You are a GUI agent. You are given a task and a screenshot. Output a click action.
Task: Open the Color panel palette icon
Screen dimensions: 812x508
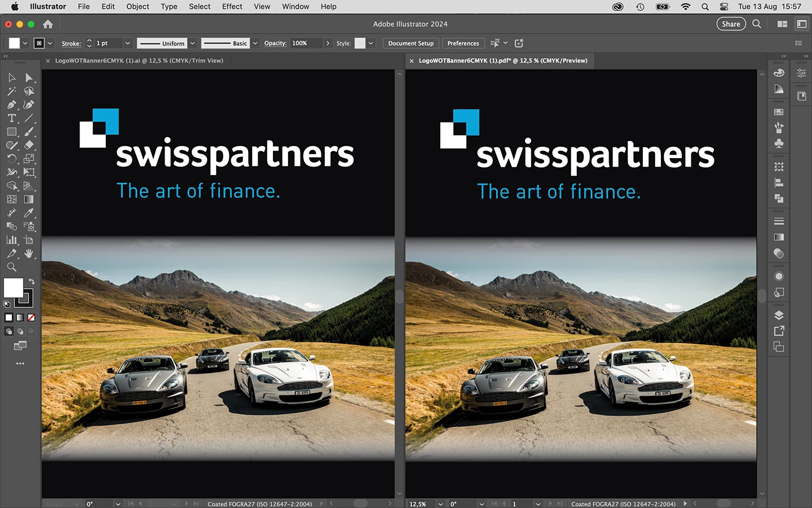click(779, 73)
